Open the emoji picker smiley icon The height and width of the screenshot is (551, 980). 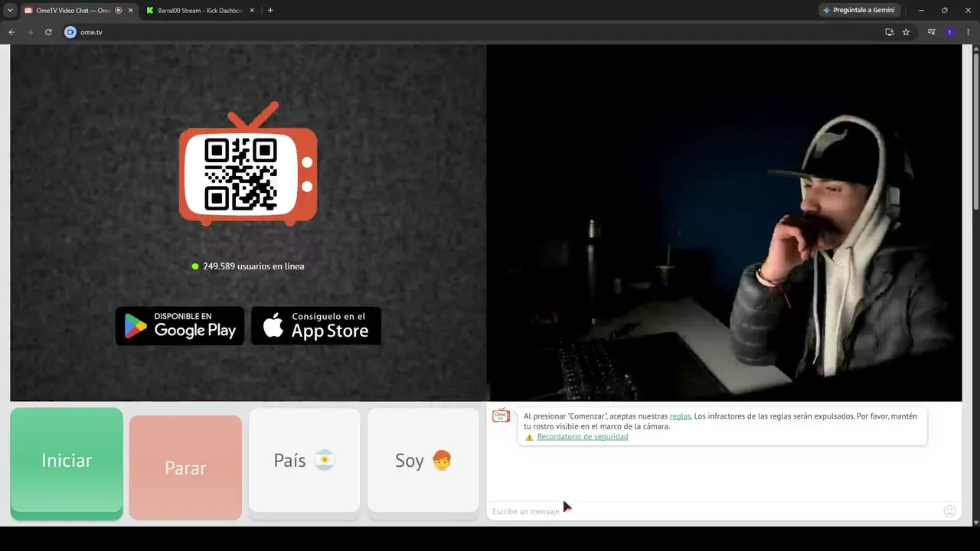(x=949, y=511)
